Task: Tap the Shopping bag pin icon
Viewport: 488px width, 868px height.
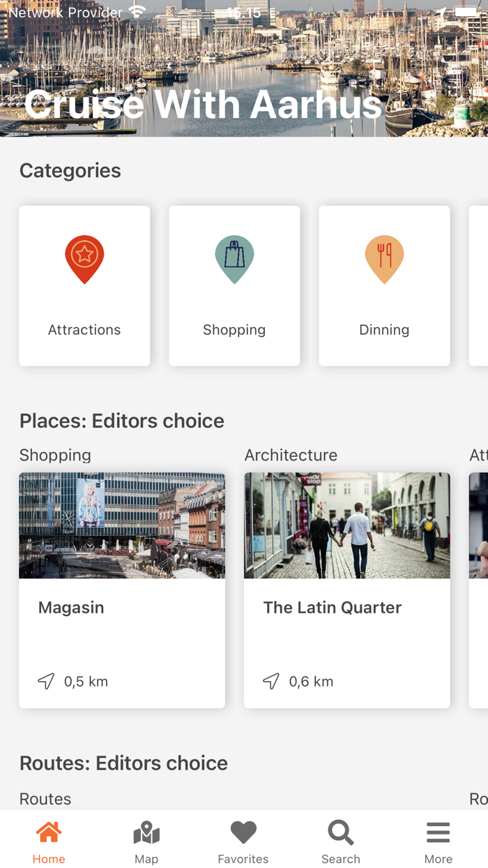Action: click(234, 260)
